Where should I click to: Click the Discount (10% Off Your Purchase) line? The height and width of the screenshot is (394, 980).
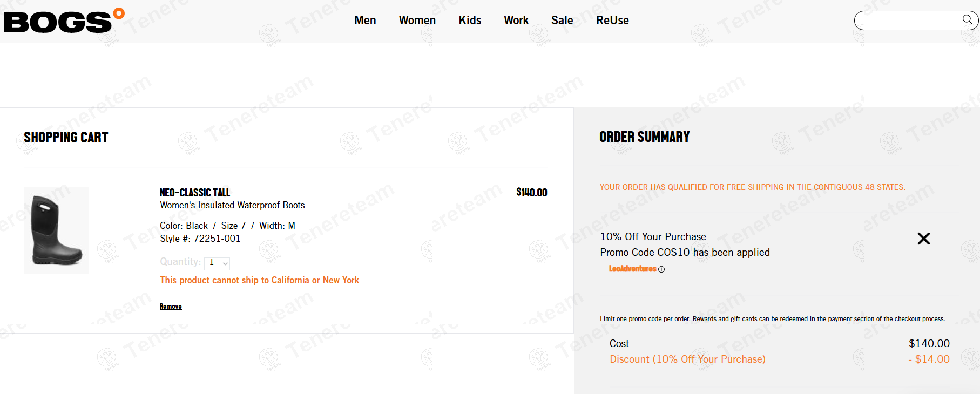click(x=687, y=359)
